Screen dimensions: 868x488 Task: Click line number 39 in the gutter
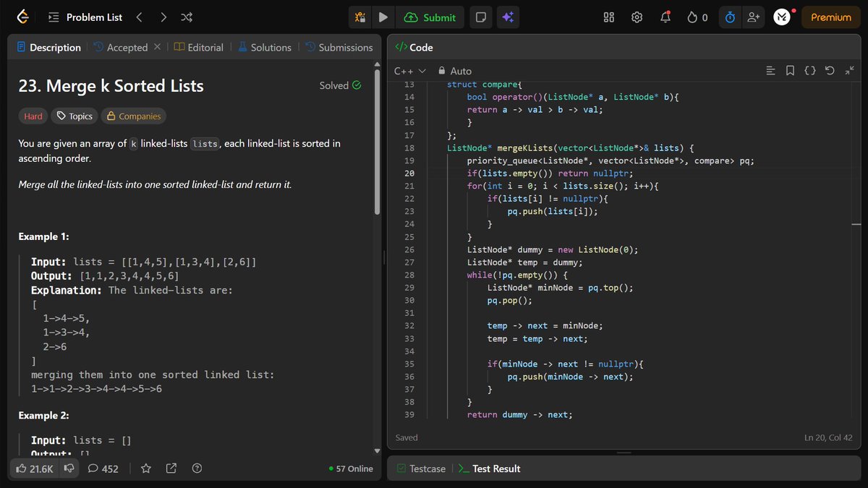409,414
